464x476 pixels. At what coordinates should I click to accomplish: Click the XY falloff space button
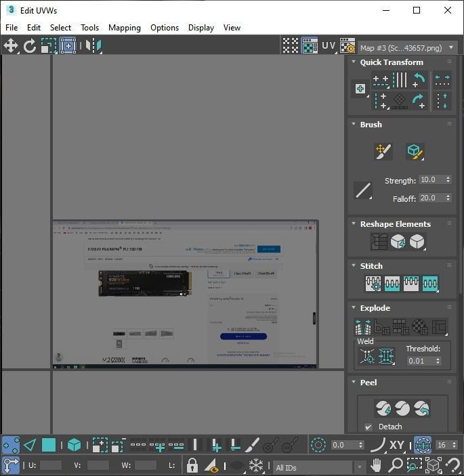[x=397, y=445]
